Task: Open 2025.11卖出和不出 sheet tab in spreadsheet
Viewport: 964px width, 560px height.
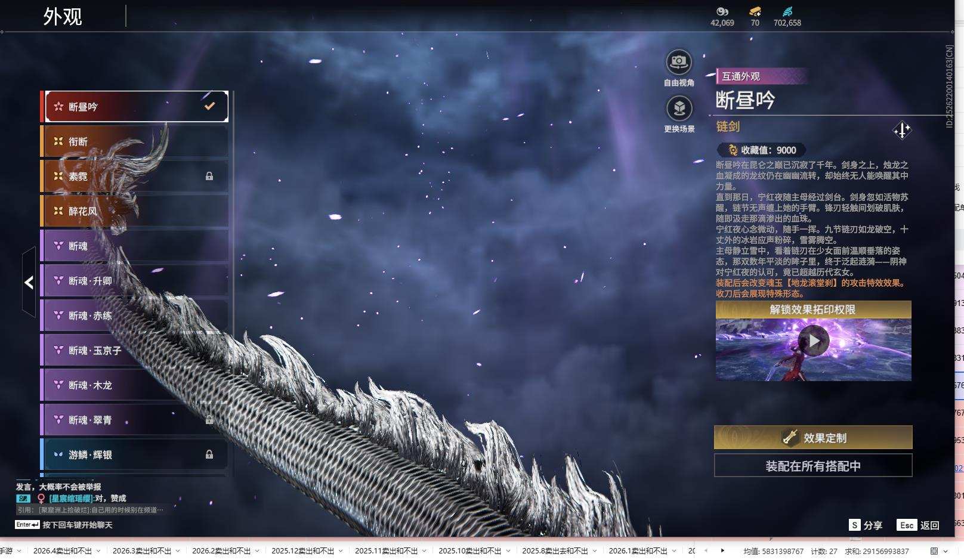Action: tap(387, 551)
